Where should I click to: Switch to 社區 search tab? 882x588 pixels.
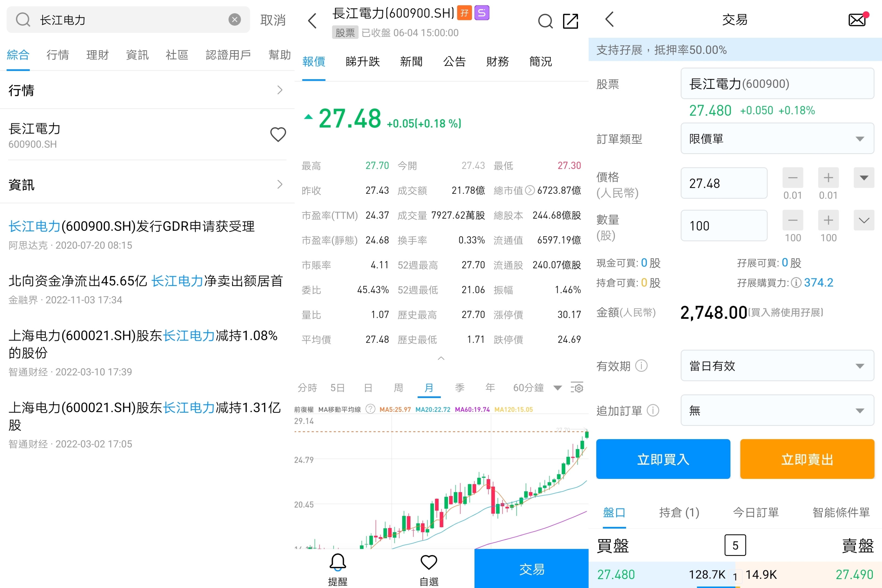coord(177,55)
